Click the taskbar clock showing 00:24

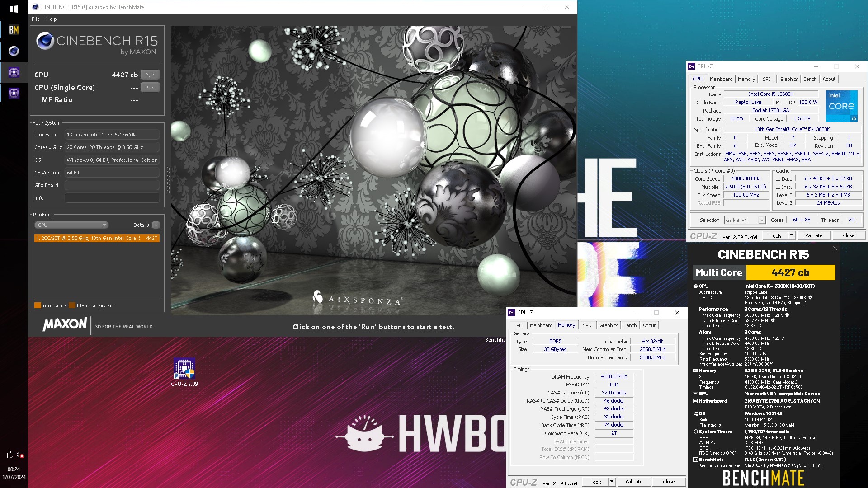coord(14,469)
